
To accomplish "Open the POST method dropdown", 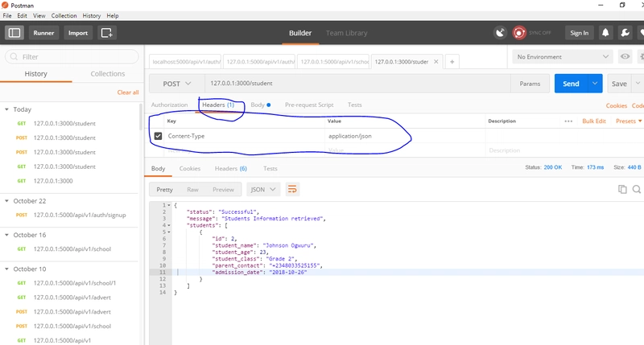I will click(x=177, y=84).
